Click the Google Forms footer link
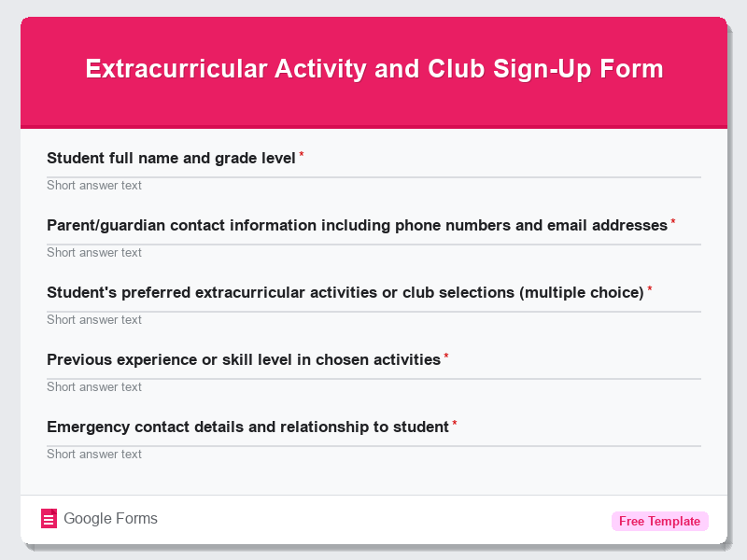 click(x=109, y=518)
